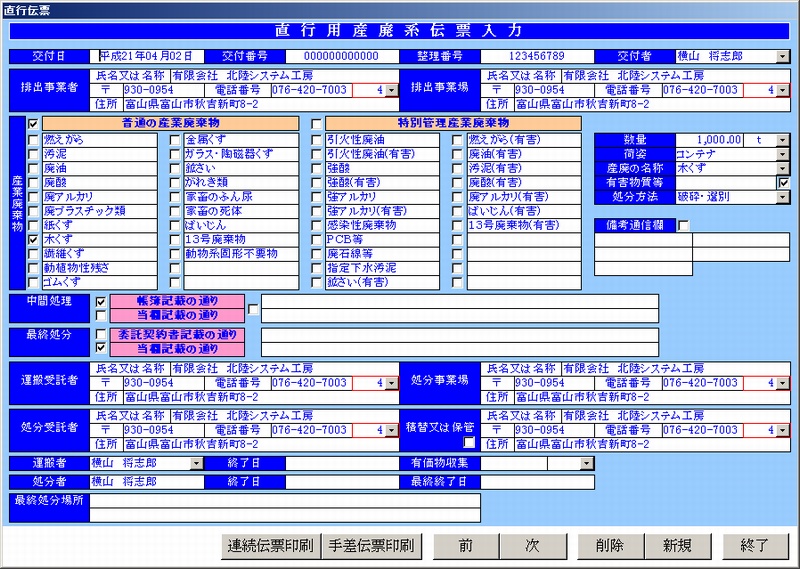Enable the 特別管理産業廃棄物 header checkbox
The image size is (800, 569).
(317, 124)
